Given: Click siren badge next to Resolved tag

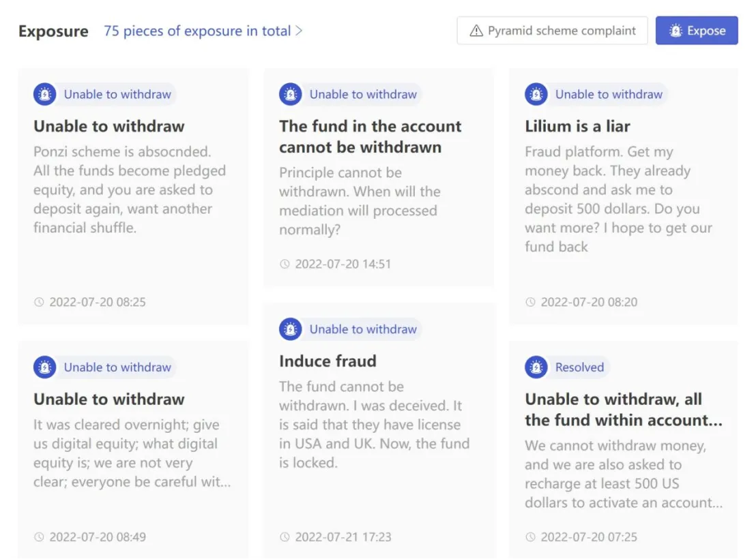Looking at the screenshot, I should [x=536, y=367].
